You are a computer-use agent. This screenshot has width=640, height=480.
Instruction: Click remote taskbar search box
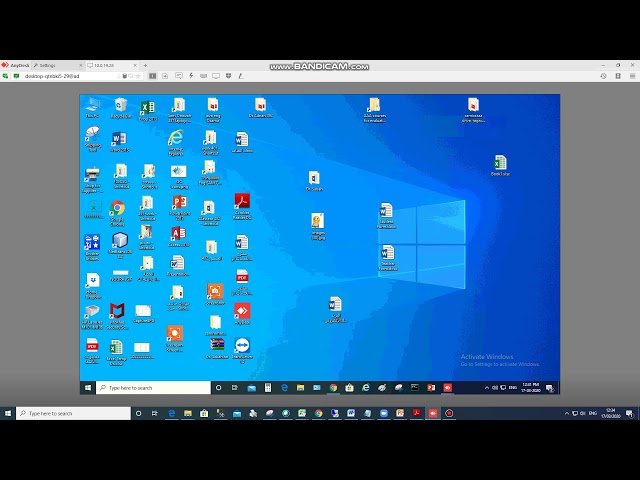[x=153, y=388]
